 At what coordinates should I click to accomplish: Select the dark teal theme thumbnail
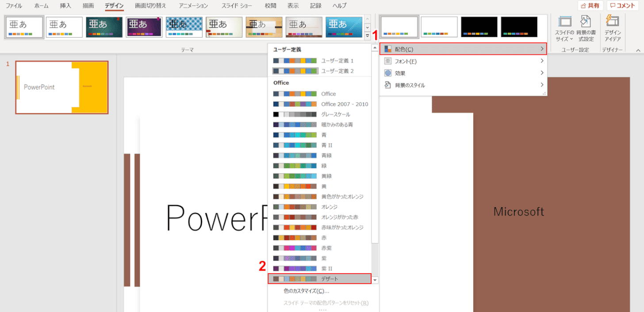tap(104, 27)
